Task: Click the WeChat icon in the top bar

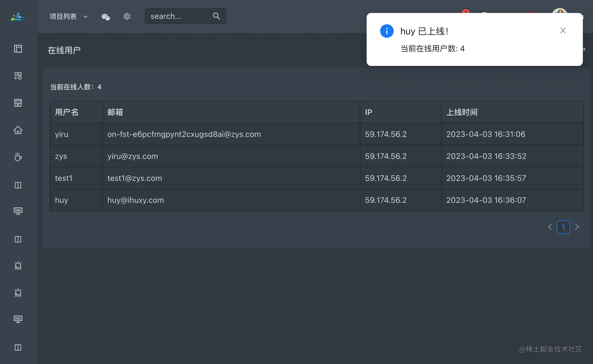Action: pos(106,16)
